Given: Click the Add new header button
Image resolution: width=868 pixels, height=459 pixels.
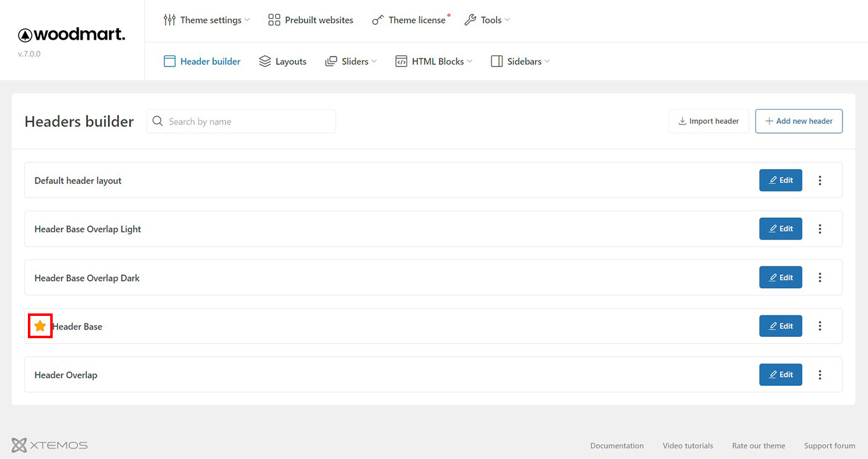Looking at the screenshot, I should point(799,121).
